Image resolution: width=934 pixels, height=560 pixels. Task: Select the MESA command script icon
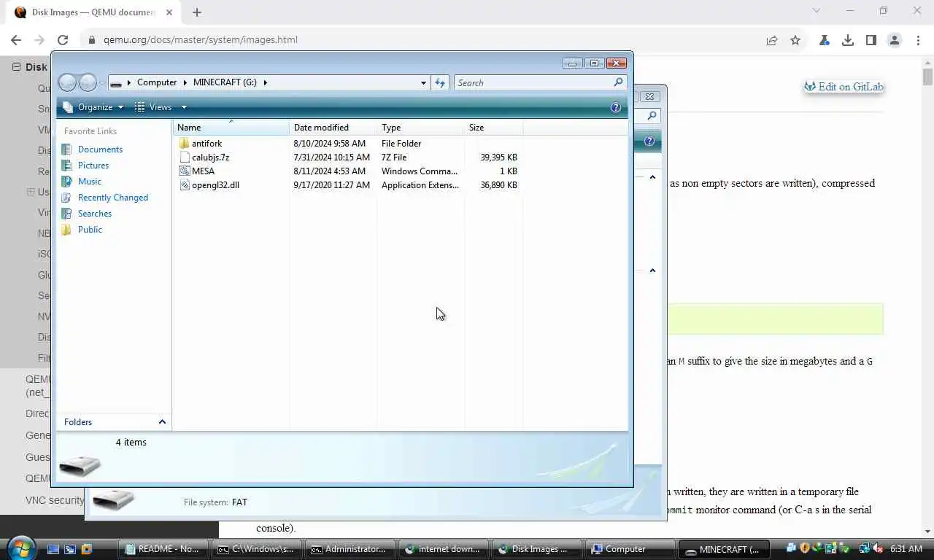point(184,171)
